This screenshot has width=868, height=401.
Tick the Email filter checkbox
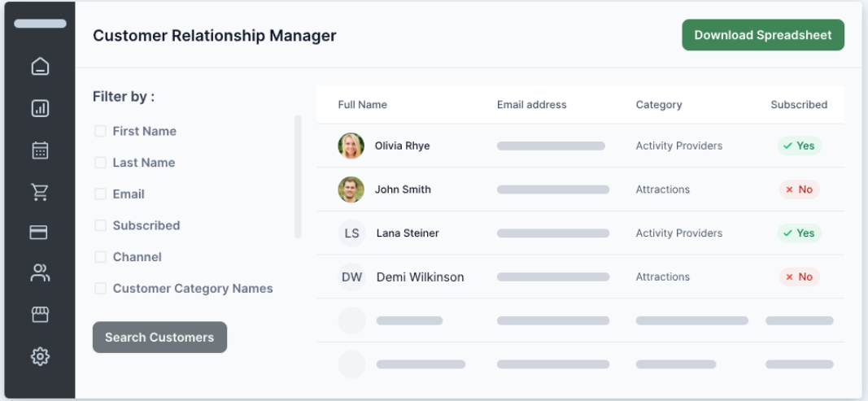[100, 194]
